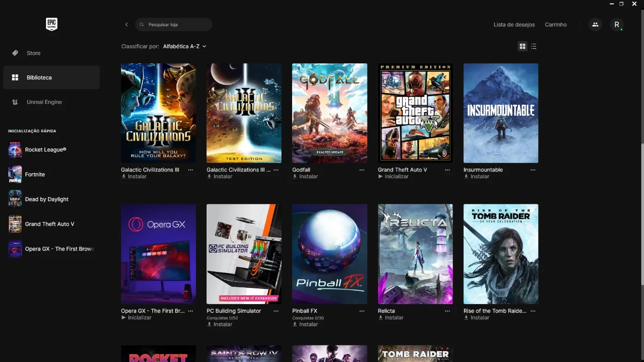Install Pinball FX
The width and height of the screenshot is (644, 362).
point(305,324)
